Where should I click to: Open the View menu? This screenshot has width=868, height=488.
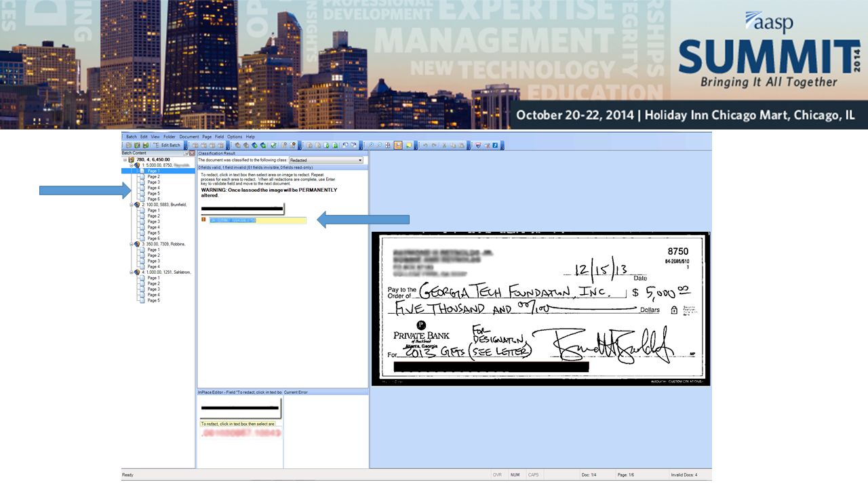[x=155, y=137]
